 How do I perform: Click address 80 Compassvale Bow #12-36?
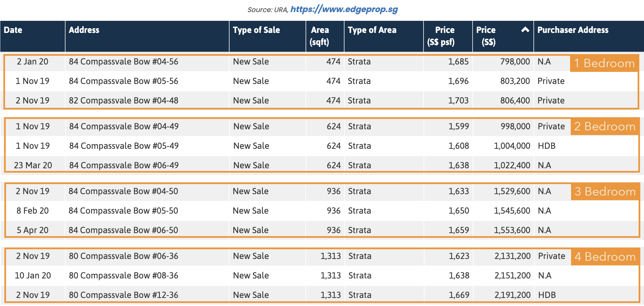click(123, 295)
